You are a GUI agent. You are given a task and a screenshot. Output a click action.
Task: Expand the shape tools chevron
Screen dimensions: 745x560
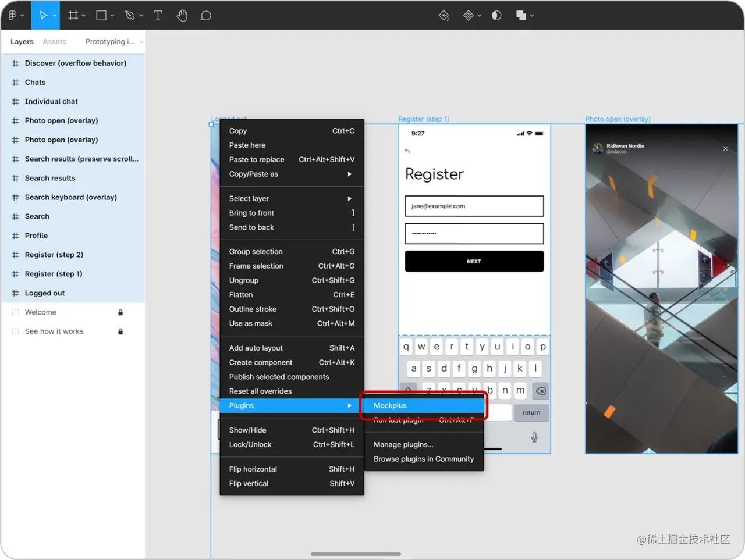112,16
